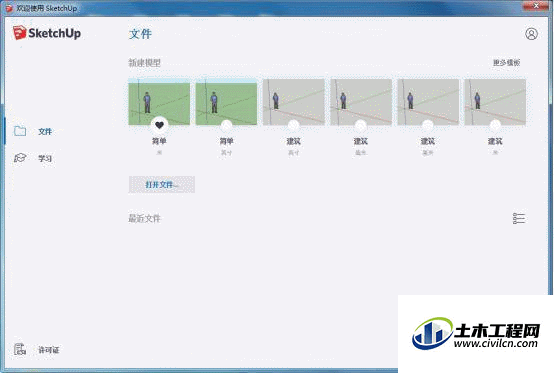Open the user account profile icon
The width and height of the screenshot is (554, 373).
(531, 34)
